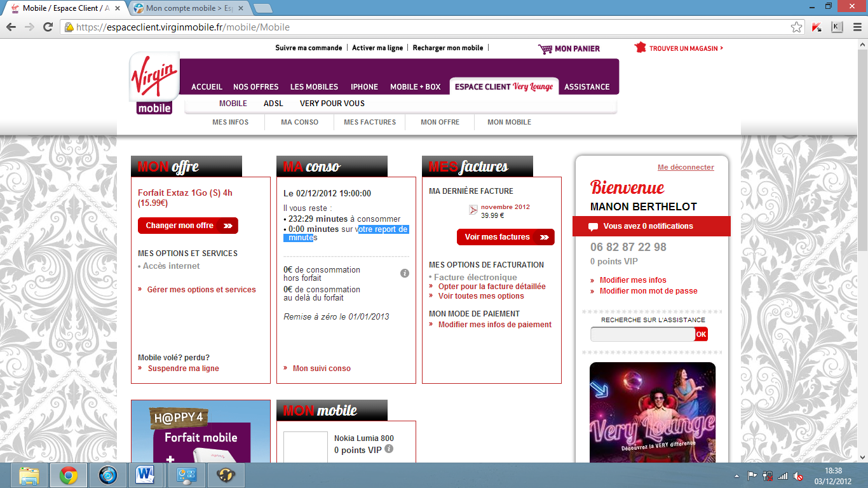The image size is (868, 488).
Task: Click the novembre 2012 invoice link
Action: tap(505, 207)
